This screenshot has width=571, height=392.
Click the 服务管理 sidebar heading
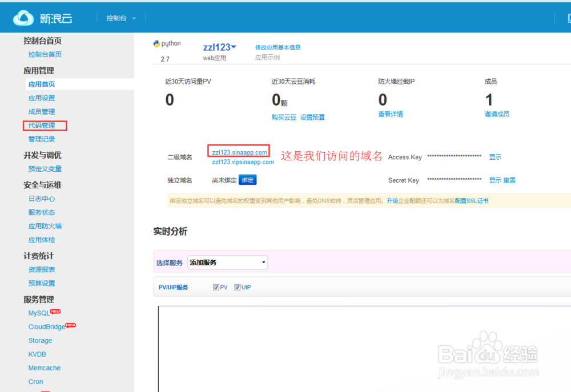(39, 299)
